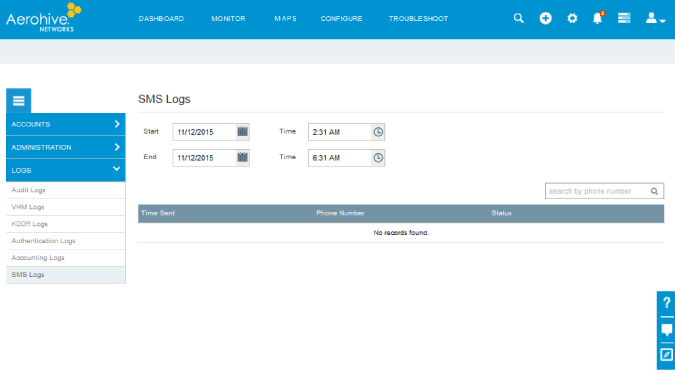
Task: Click the plus add icon in header
Action: point(545,18)
